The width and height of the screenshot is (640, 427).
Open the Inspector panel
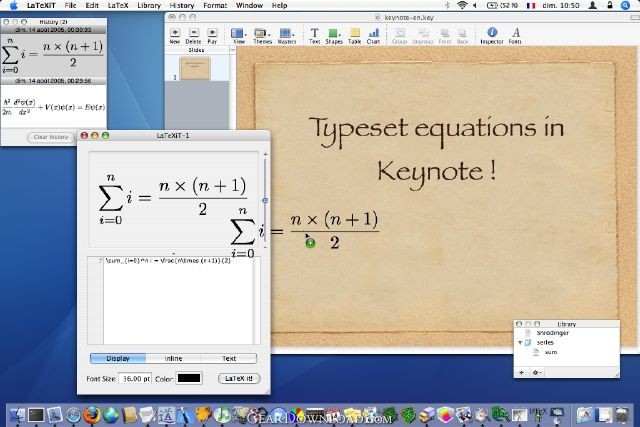pyautogui.click(x=492, y=33)
